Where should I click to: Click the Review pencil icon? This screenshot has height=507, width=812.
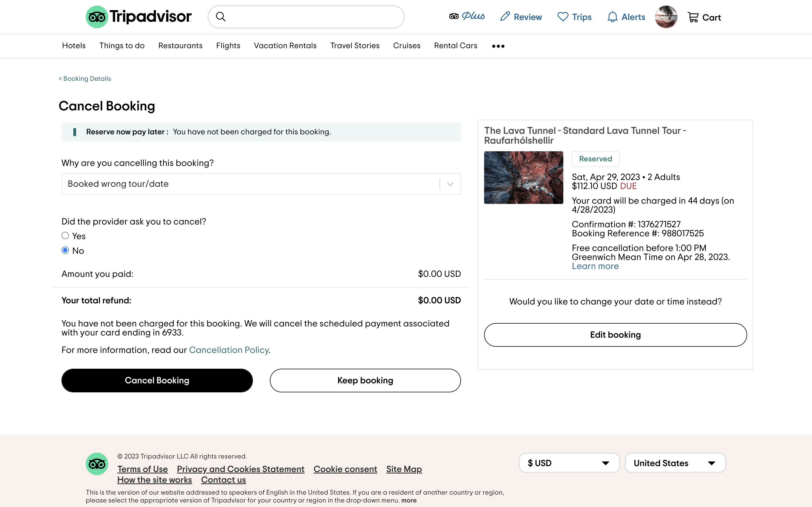[505, 16]
